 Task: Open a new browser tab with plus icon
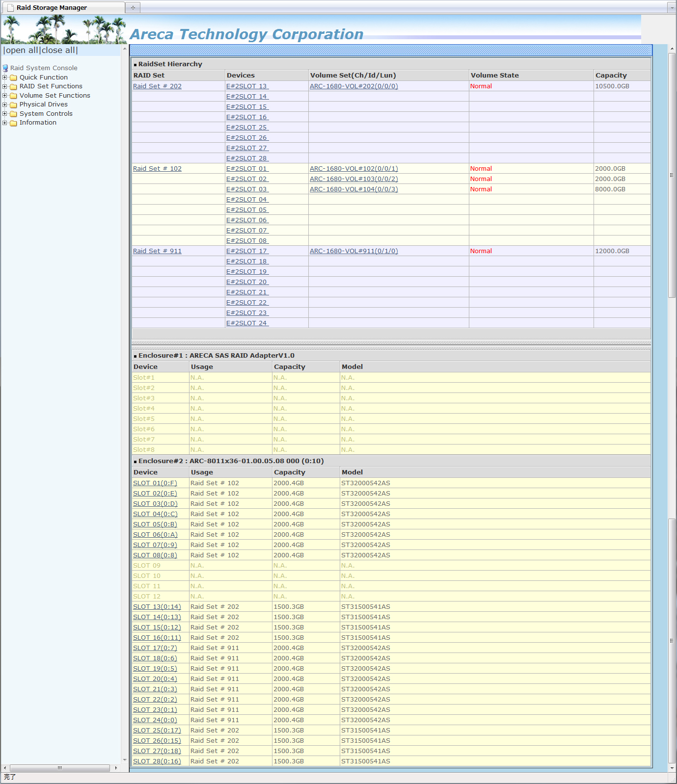click(133, 8)
